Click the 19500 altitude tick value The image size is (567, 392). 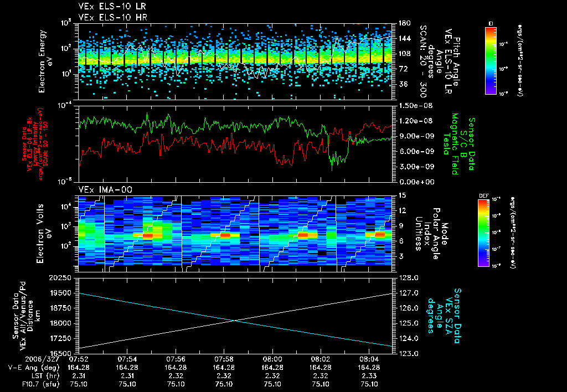click(60, 293)
